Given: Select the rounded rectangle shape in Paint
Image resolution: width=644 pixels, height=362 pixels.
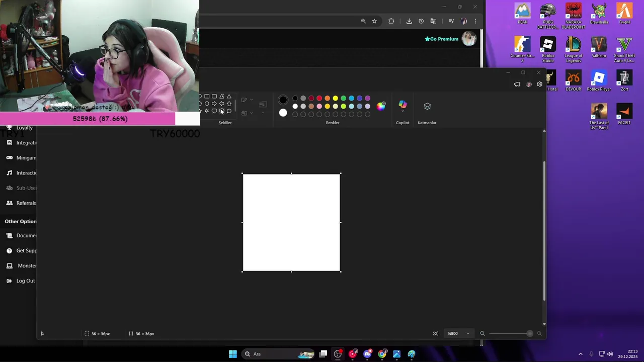Looking at the screenshot, I should click(214, 97).
